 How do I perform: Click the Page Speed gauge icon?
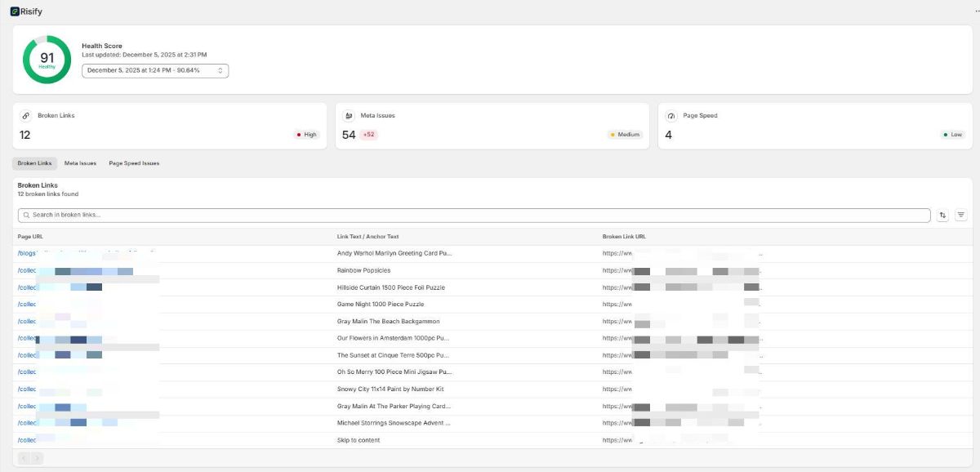pos(671,116)
